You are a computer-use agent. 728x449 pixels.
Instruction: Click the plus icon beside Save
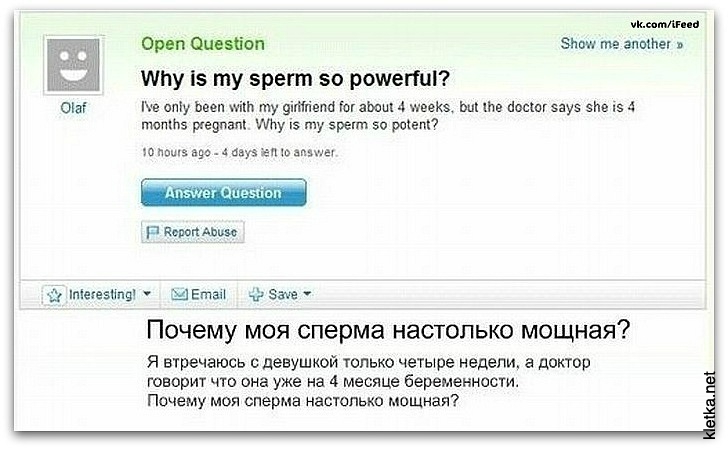click(255, 295)
